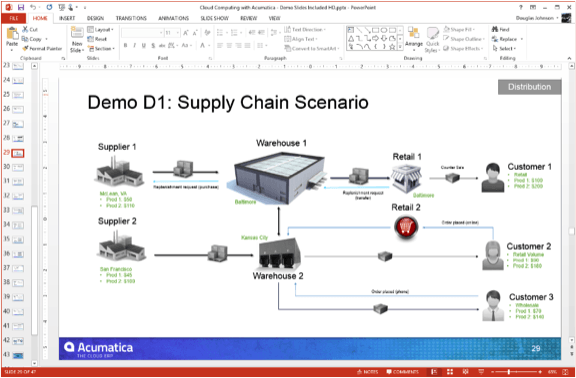Open the Shape Outline dropdown

464,39
